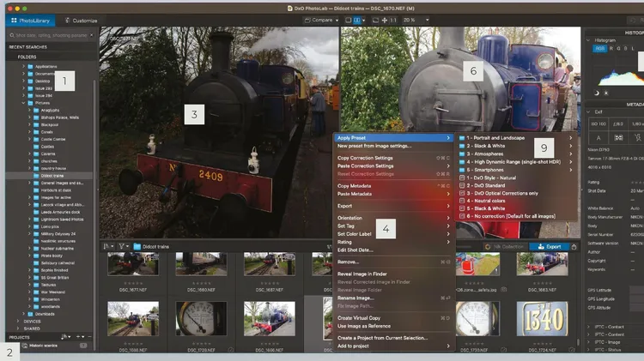Select thumbnail DSC_1724.NEF 1340 plate

[x=542, y=319]
